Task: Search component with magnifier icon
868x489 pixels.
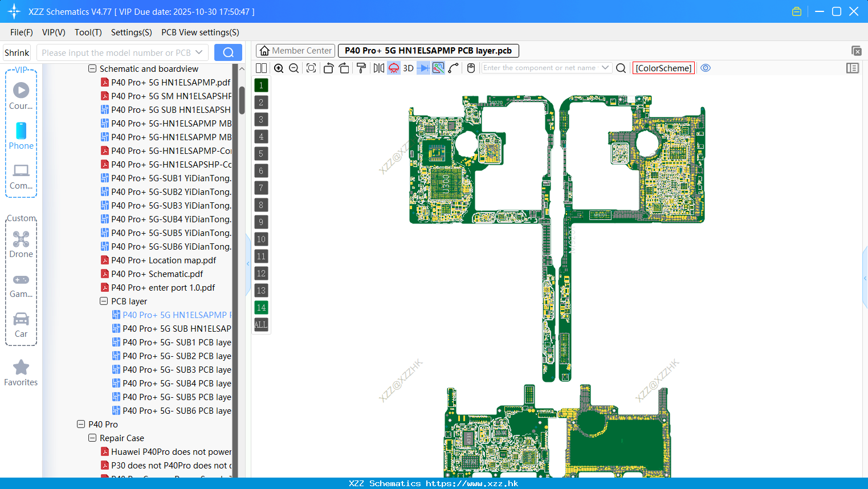Action: tap(621, 68)
